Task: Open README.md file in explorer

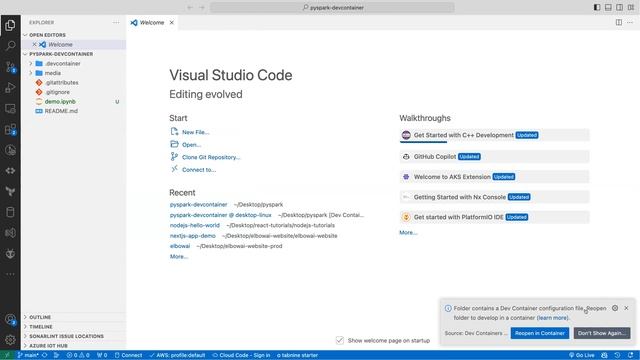Action: pos(61,111)
